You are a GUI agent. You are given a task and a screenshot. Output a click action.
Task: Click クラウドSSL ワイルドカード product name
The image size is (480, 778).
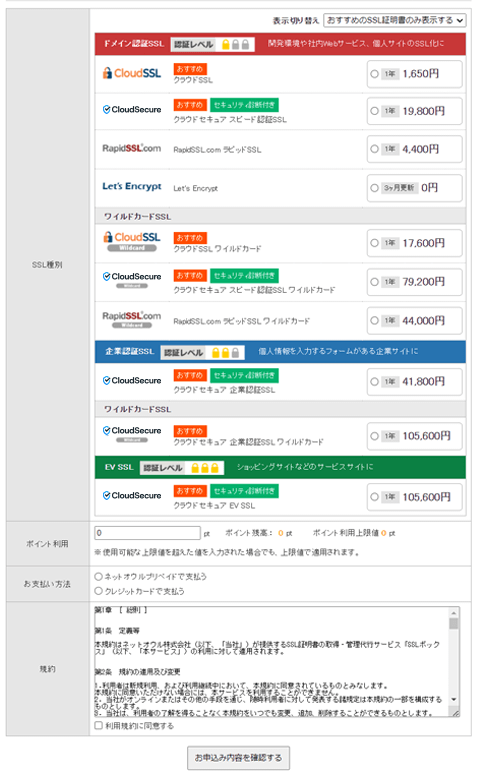[217, 249]
